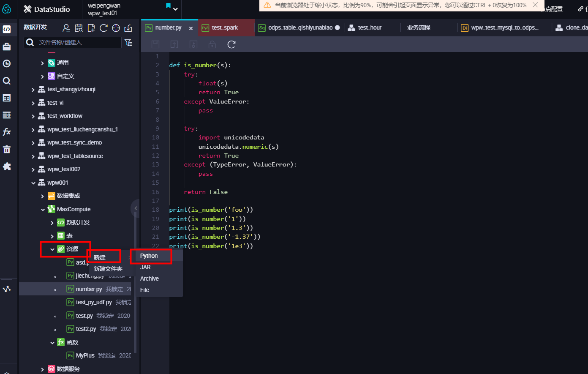Refresh the data development tree

103,28
